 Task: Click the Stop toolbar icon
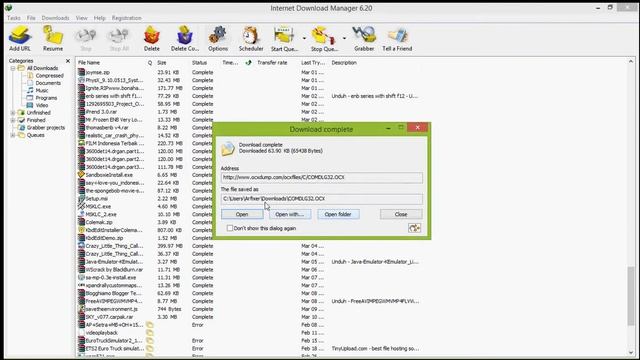pos(86,38)
